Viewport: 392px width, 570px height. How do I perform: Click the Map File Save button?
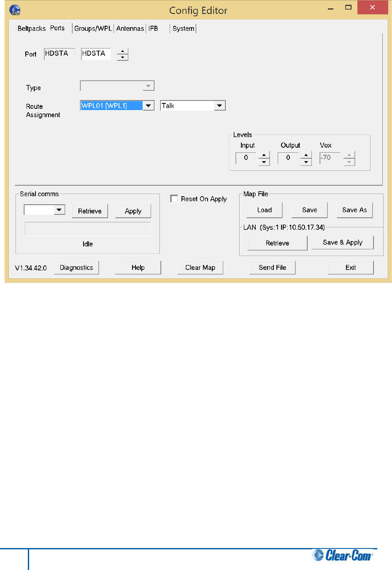(x=310, y=210)
